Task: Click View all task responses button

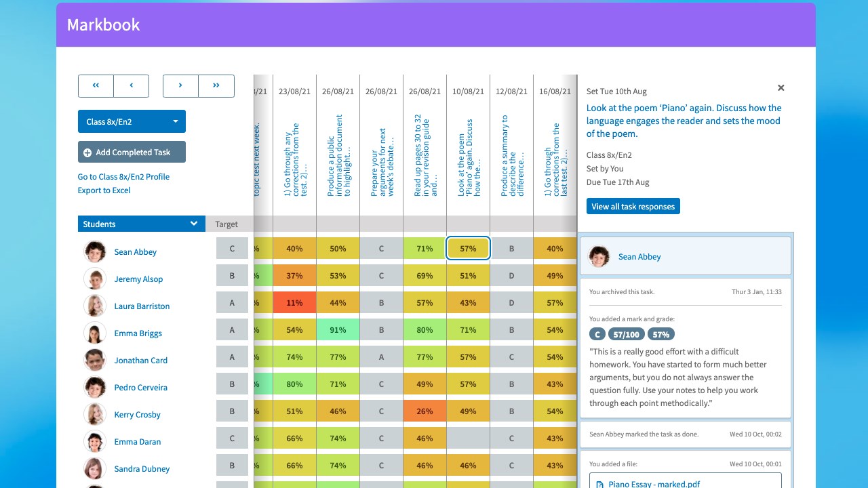Action: click(633, 206)
